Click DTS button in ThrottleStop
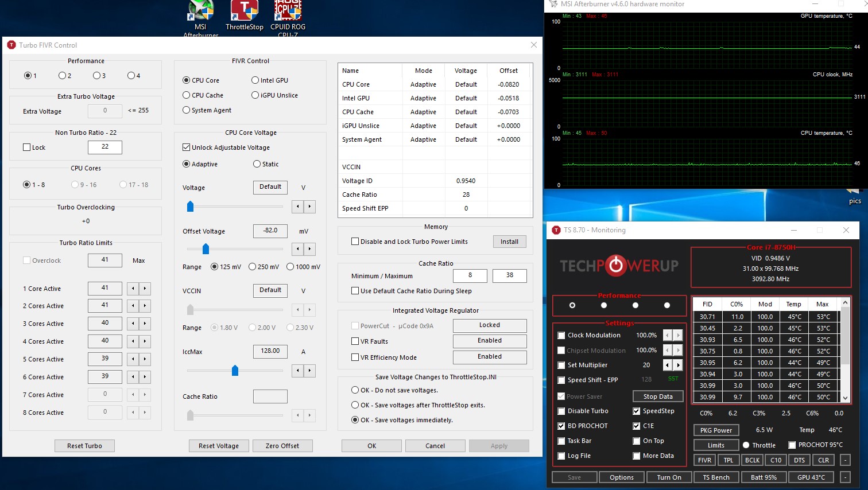The width and height of the screenshot is (868, 490). 800,460
